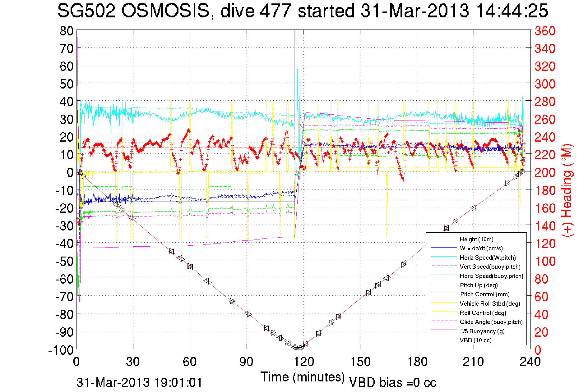Click the 120 tick label on time axis

[x=303, y=362]
